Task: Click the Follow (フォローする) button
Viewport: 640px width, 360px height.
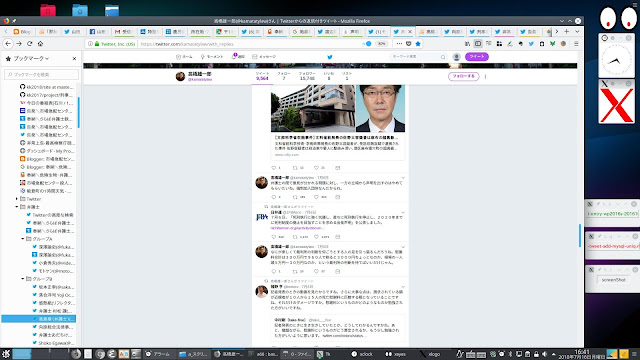Action: coord(463,76)
